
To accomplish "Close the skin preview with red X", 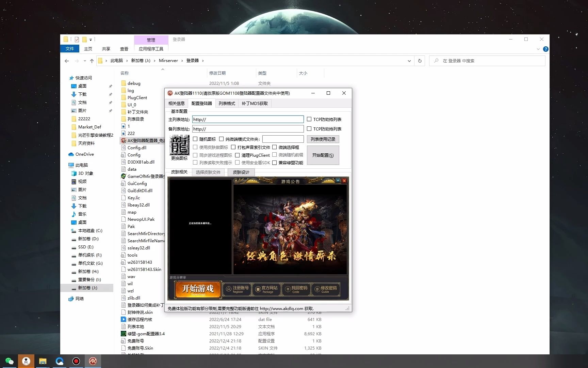I will tap(344, 181).
